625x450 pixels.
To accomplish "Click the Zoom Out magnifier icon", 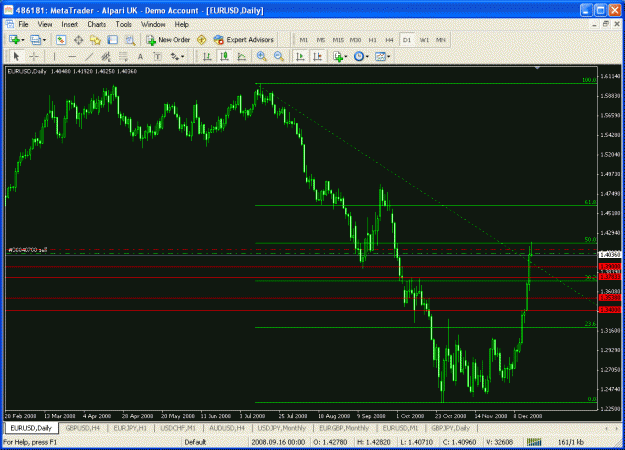I will tap(279, 57).
